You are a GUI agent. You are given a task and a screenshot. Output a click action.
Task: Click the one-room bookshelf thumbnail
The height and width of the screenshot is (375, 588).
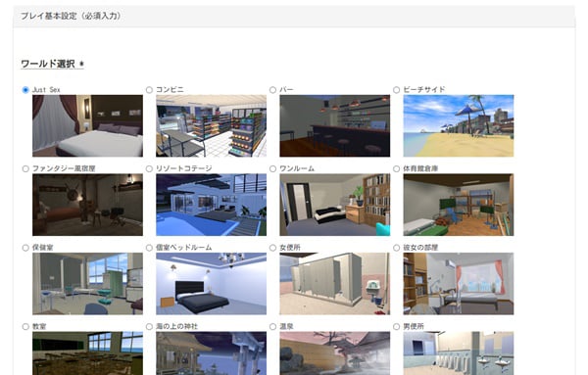335,205
